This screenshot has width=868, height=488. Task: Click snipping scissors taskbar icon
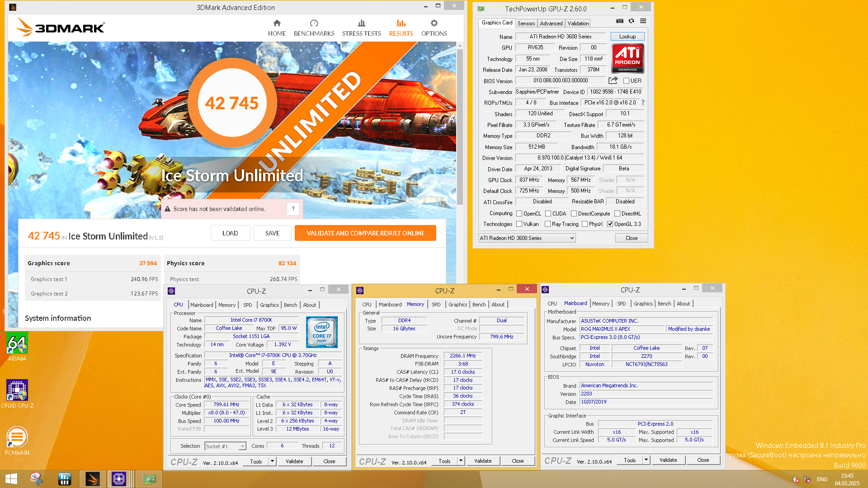pos(36,479)
